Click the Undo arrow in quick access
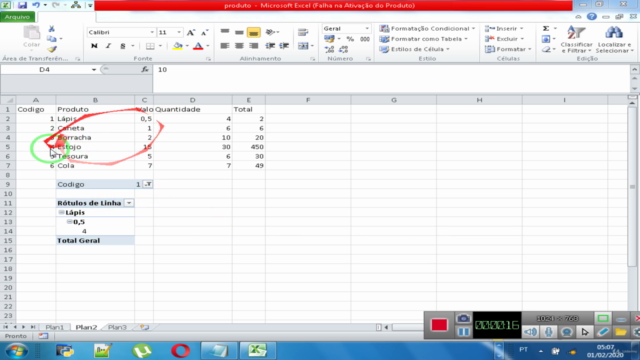This screenshot has width=640, height=360. click(36, 5)
